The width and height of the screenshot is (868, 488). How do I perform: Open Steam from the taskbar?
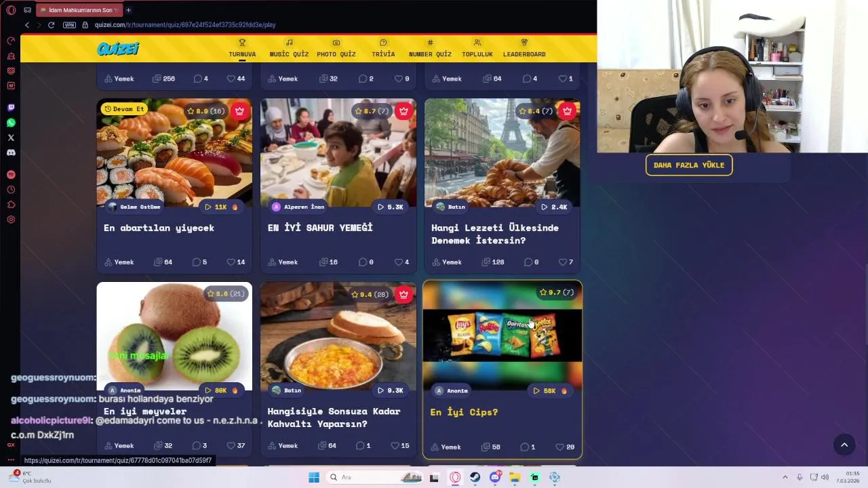[x=475, y=477]
